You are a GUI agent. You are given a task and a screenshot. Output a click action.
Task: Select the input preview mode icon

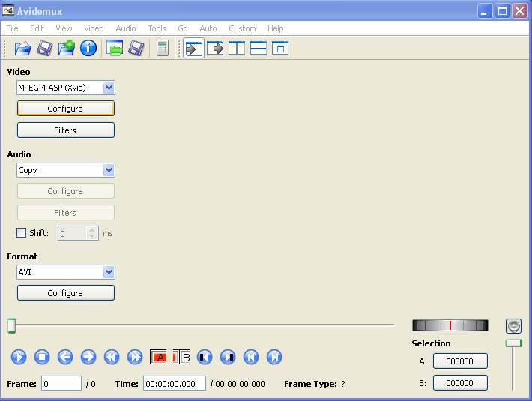coord(193,49)
